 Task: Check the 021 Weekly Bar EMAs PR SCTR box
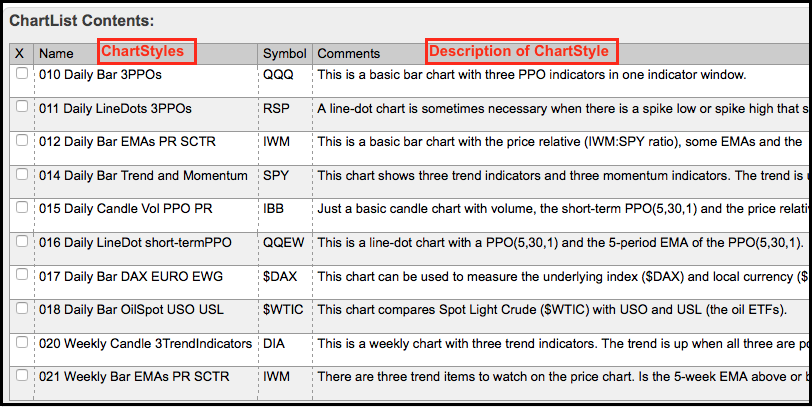22,376
